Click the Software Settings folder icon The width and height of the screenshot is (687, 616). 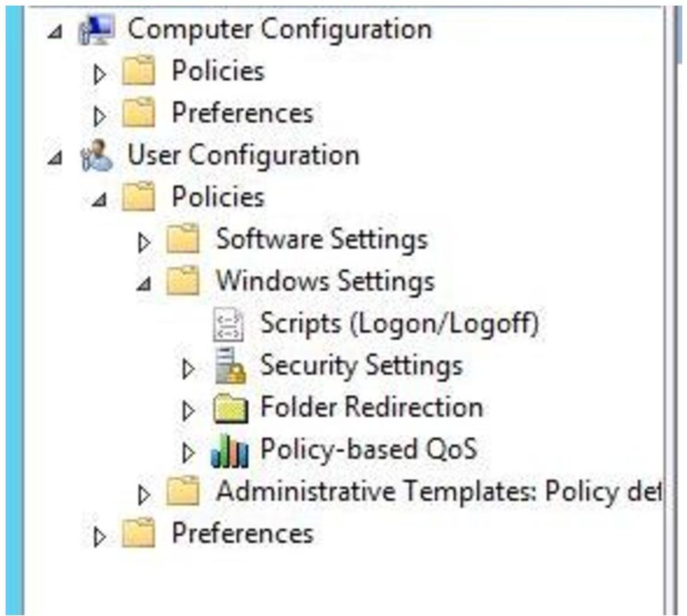pyautogui.click(x=182, y=239)
